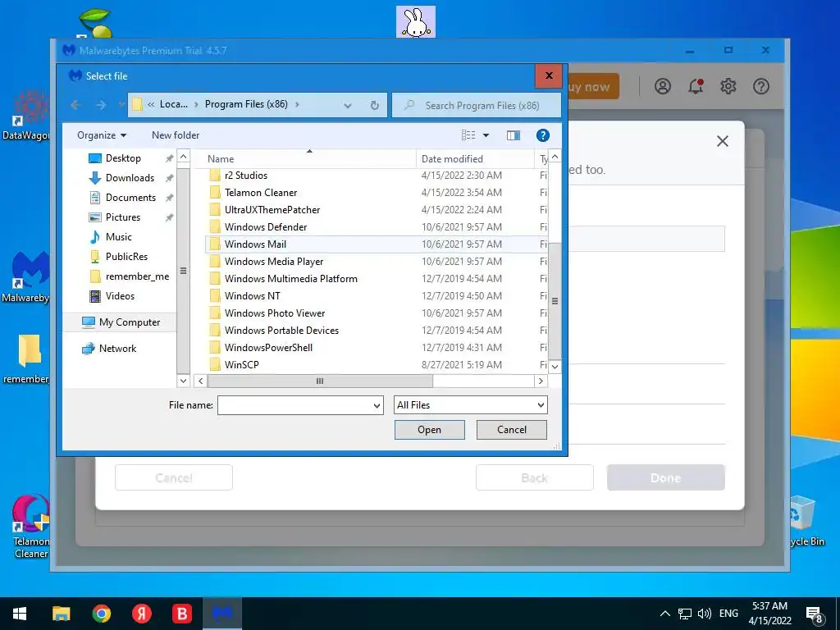The height and width of the screenshot is (630, 840).
Task: Click Cancel button in file dialog
Action: 512,430
